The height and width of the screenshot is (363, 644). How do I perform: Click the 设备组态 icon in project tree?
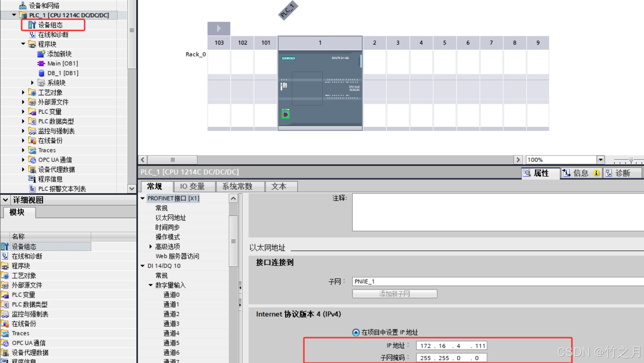pyautogui.click(x=32, y=25)
